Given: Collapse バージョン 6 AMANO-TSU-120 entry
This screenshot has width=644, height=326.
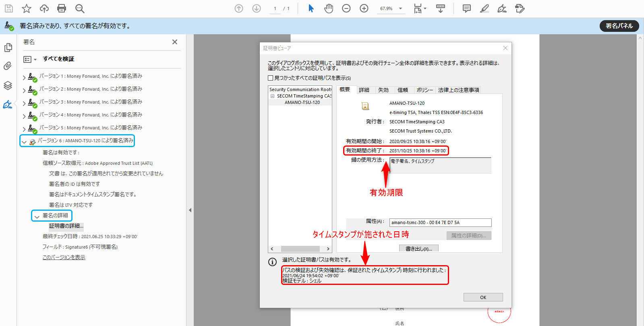Looking at the screenshot, I should click(24, 142).
